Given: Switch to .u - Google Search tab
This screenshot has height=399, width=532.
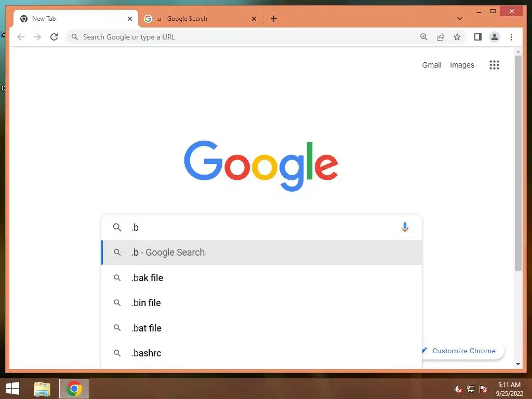Looking at the screenshot, I should pyautogui.click(x=200, y=19).
